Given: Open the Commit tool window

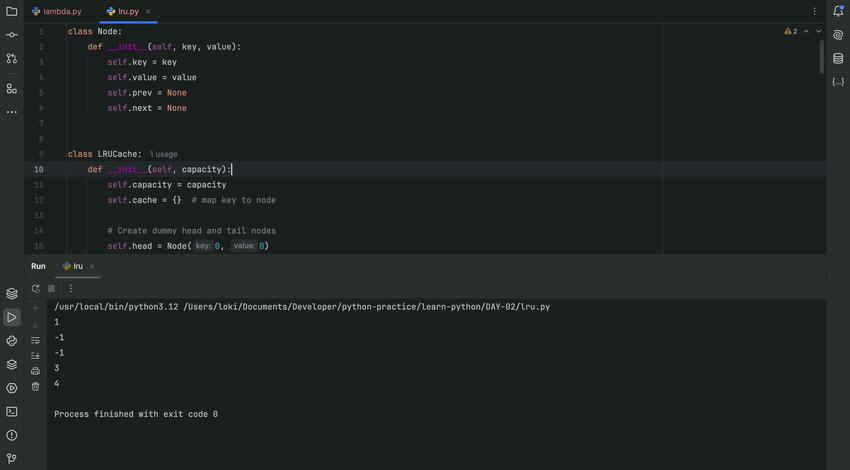Looking at the screenshot, I should (x=12, y=35).
